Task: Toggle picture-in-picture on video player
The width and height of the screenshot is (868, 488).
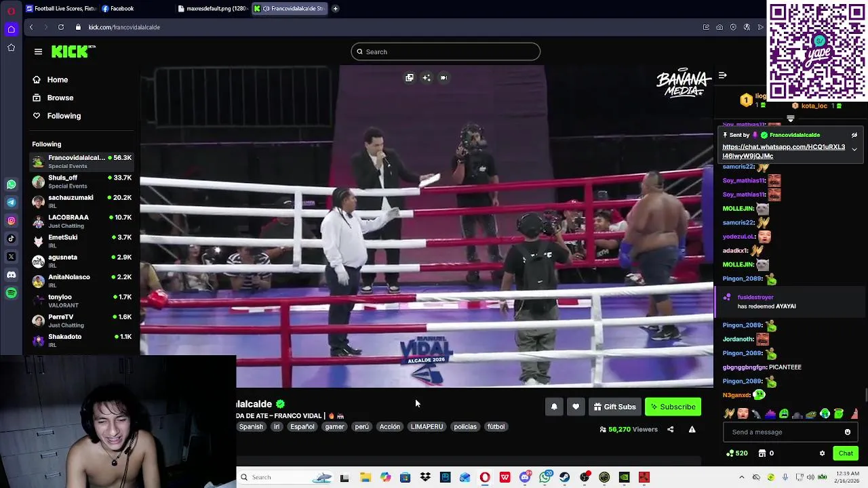Action: tap(410, 78)
